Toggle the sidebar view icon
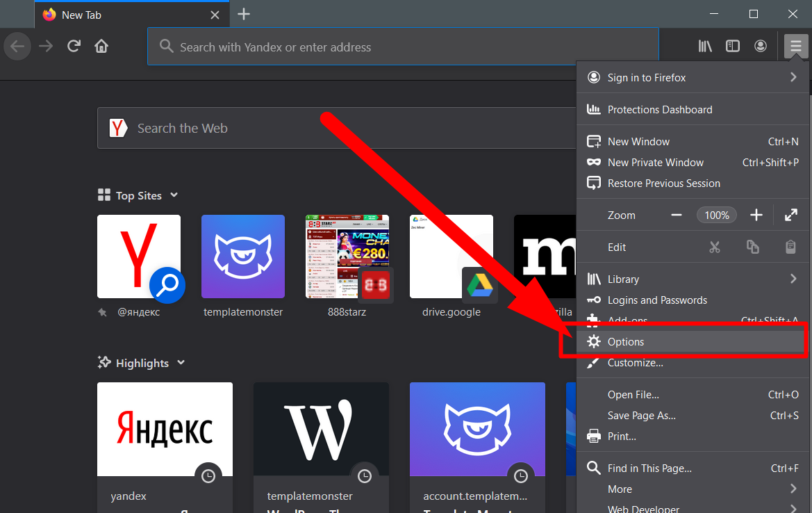 point(733,47)
